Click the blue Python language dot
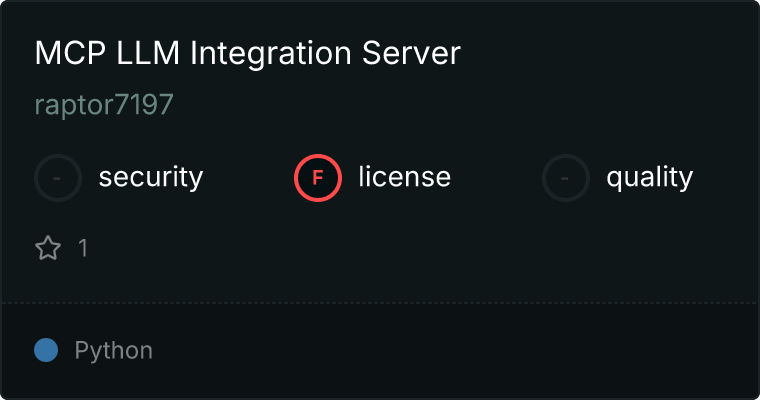This screenshot has width=760, height=400. (46, 350)
